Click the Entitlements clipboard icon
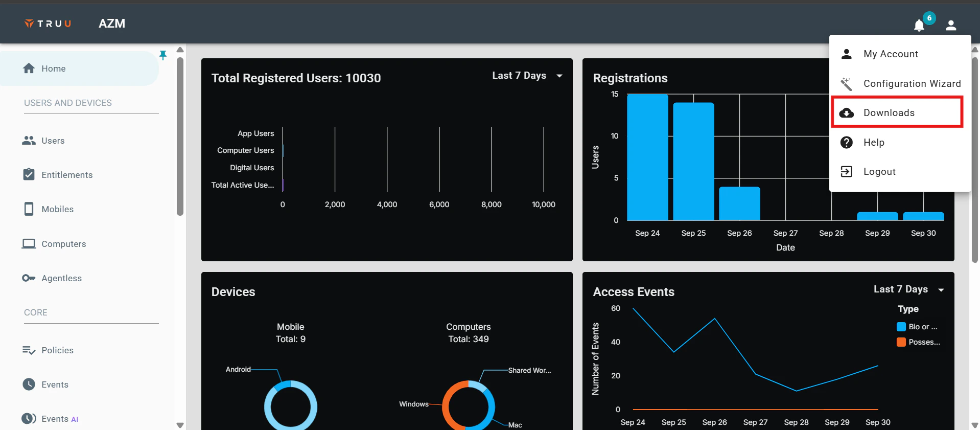The height and width of the screenshot is (430, 980). click(29, 174)
